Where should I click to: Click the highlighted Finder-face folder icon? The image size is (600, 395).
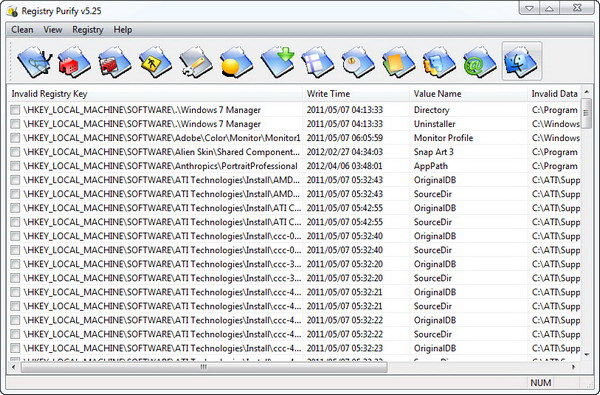[x=522, y=61]
